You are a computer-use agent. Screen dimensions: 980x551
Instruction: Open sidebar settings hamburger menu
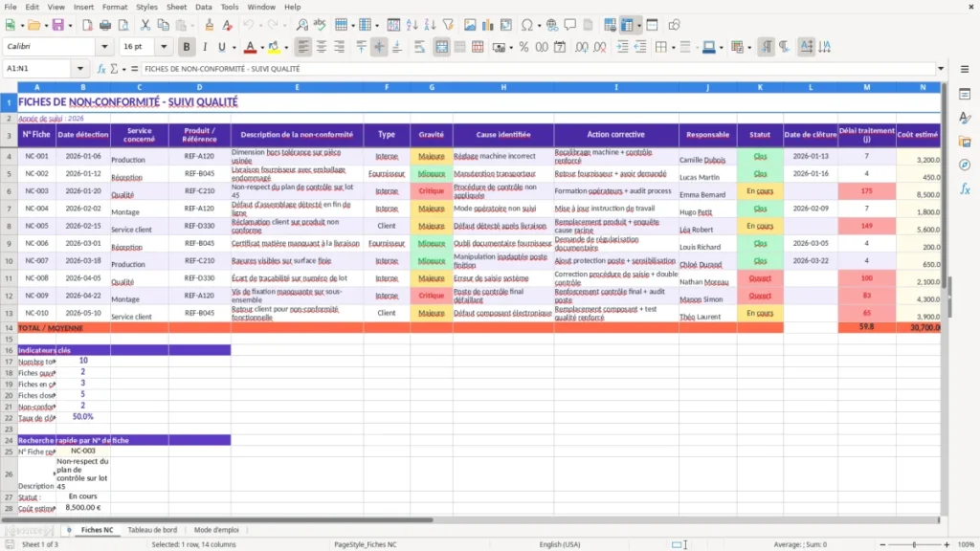click(965, 69)
